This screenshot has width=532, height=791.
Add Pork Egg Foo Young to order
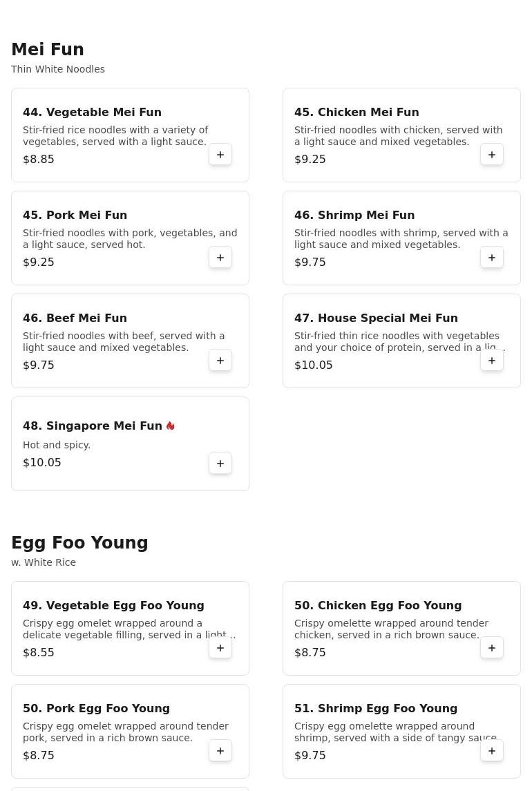(220, 751)
